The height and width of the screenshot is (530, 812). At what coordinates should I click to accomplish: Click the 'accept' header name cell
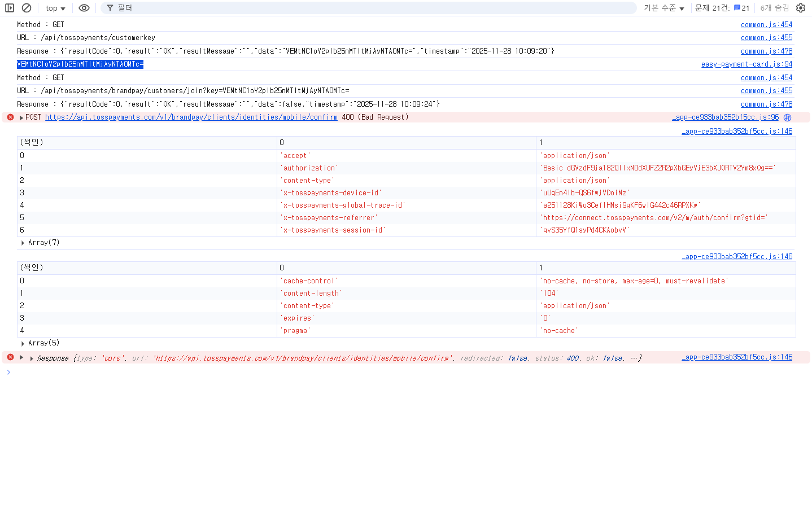[x=407, y=156]
